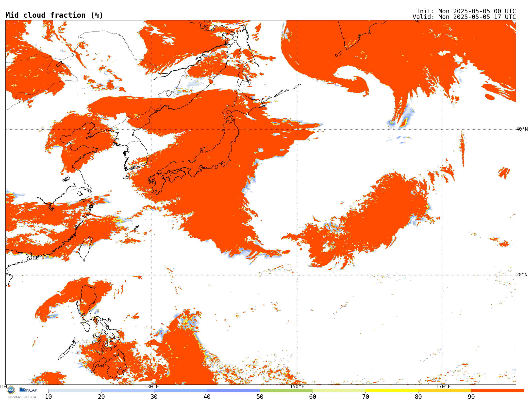Click the colorbar tick label 70
Viewport: 532px width, 400px height.
tap(366, 397)
